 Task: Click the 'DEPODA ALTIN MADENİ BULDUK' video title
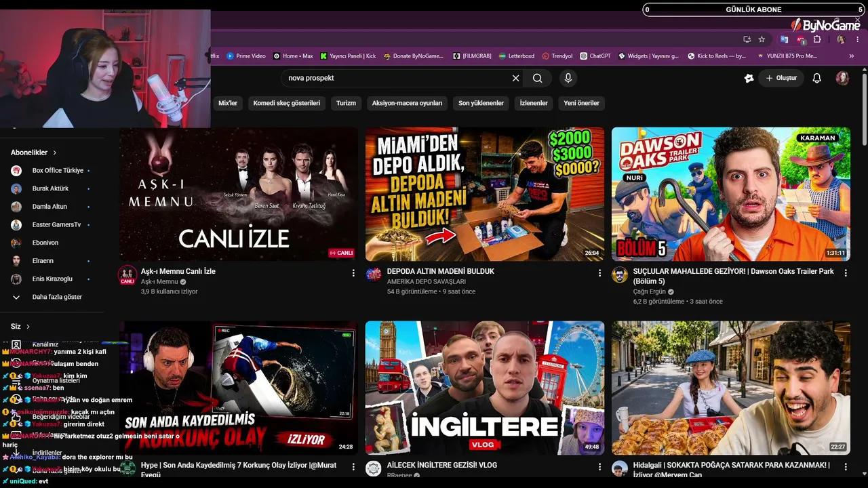click(441, 271)
